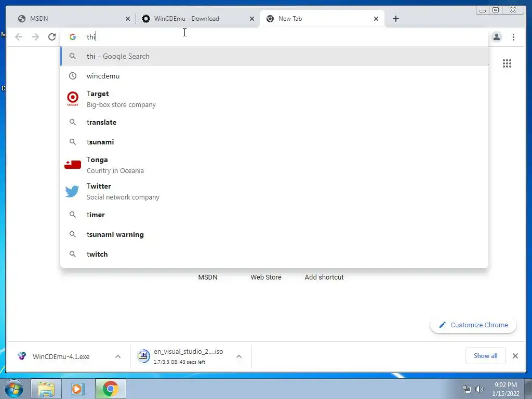Image resolution: width=532 pixels, height=399 pixels.
Task: Choose the Target Big-box store suggestion
Action: [x=274, y=99]
